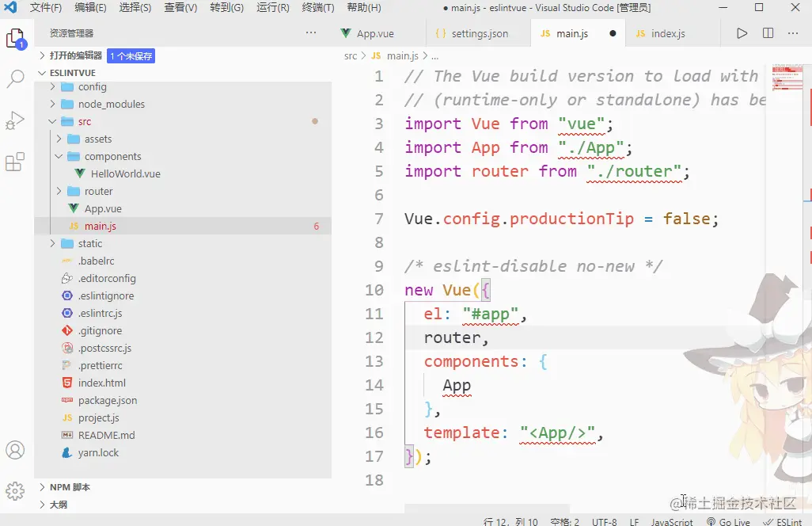
Task: Click the Go Live status button
Action: tap(729, 520)
